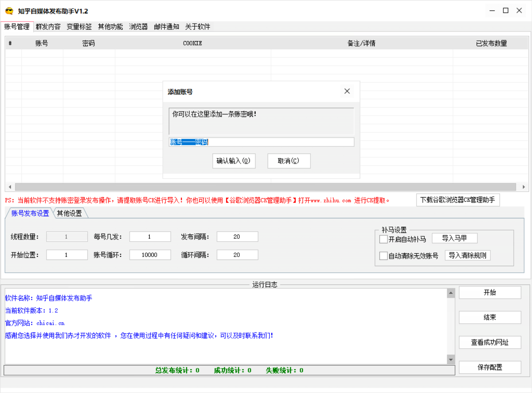Minimize the main window
This screenshot has width=532, height=393.
(492, 11)
